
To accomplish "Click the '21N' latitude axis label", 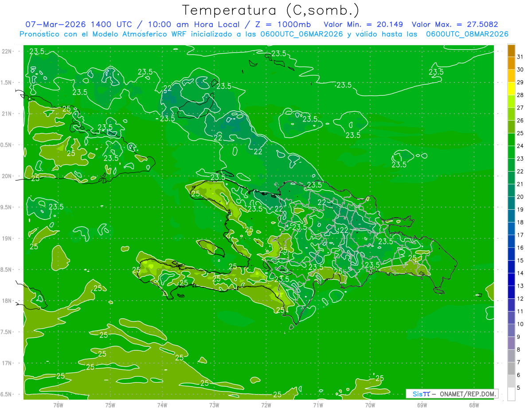I will pos(6,114).
